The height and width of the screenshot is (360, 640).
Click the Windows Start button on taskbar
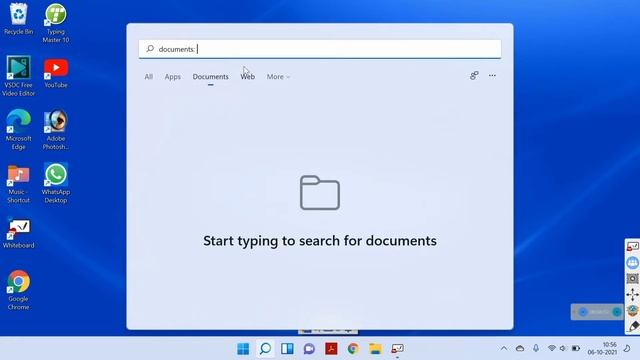(243, 349)
